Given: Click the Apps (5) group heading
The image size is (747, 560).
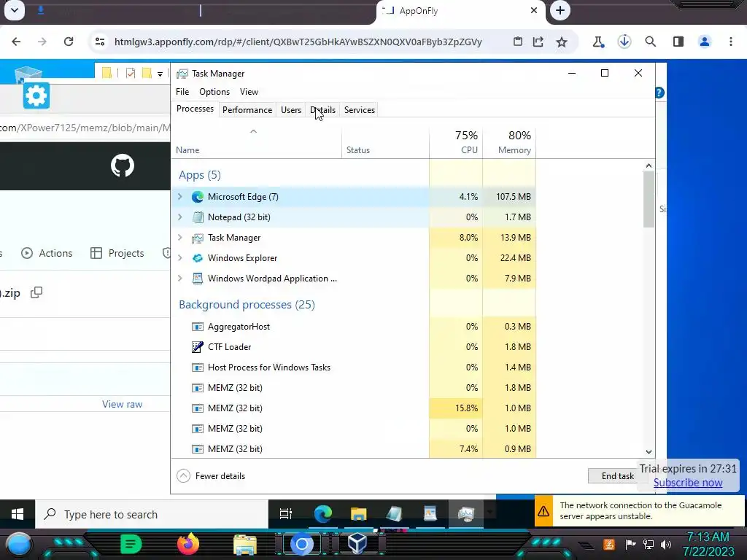Looking at the screenshot, I should (x=200, y=175).
